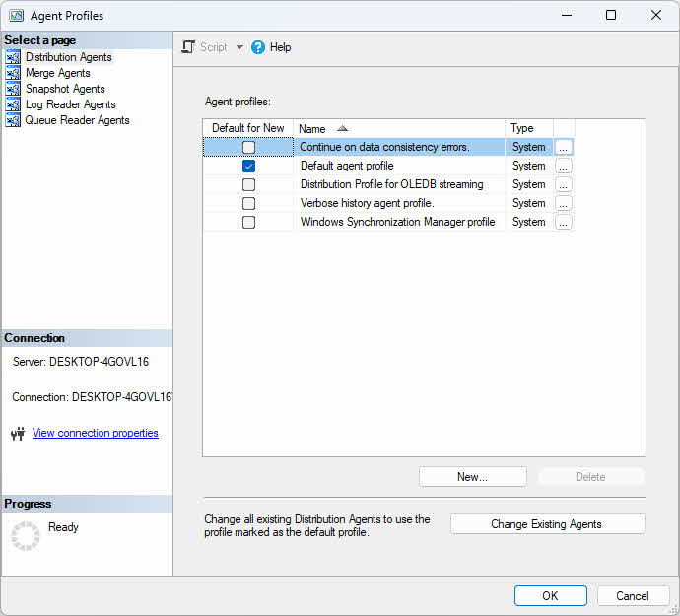Image resolution: width=680 pixels, height=616 pixels.
Task: Open the Snapshot Agents page
Action: 65,89
